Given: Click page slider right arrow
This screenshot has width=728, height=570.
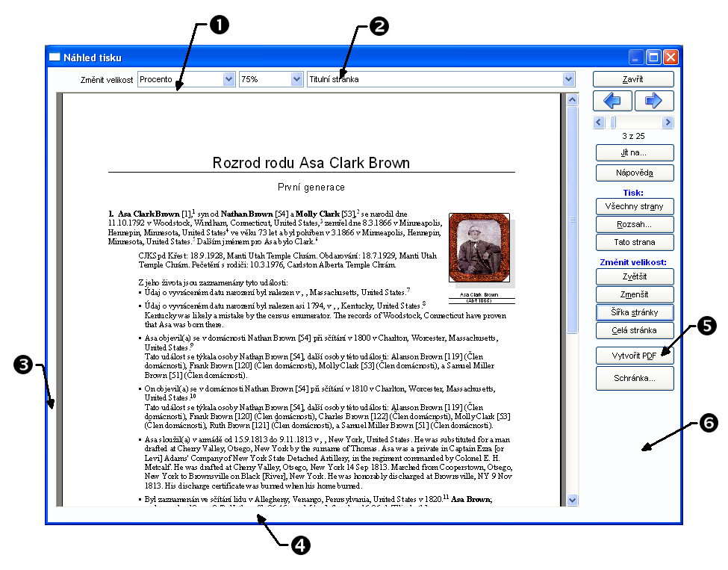Looking at the screenshot, I should click(x=668, y=122).
